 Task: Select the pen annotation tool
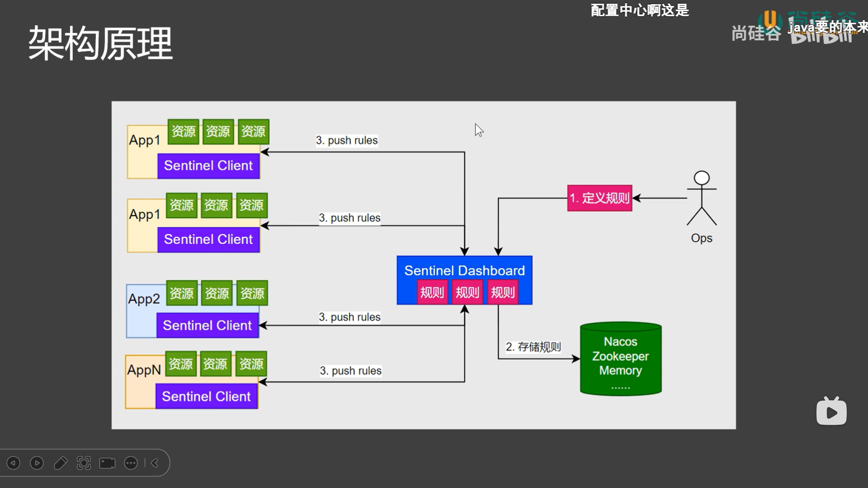coord(61,463)
